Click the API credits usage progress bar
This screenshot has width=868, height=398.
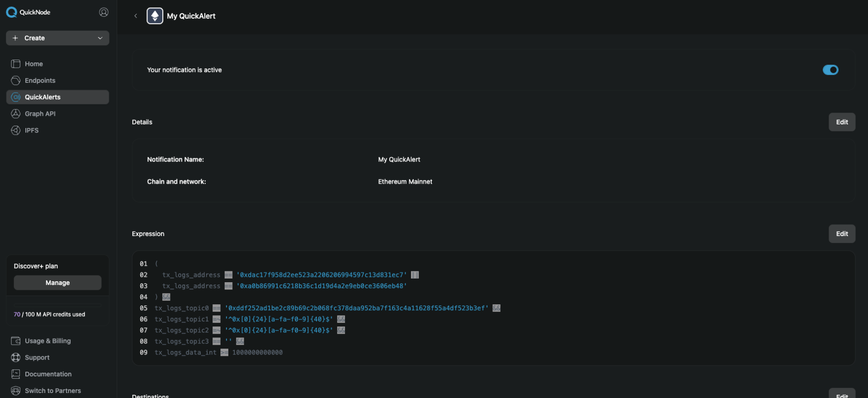(x=57, y=305)
